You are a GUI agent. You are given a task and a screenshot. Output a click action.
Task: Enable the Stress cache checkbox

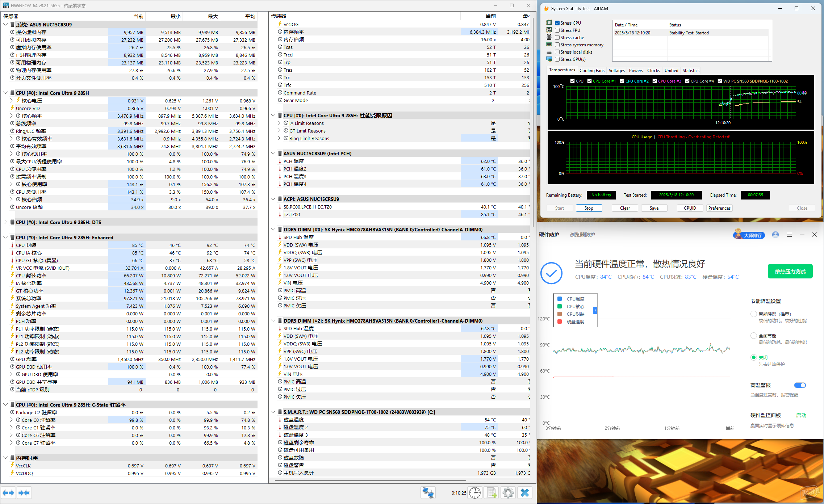[557, 37]
